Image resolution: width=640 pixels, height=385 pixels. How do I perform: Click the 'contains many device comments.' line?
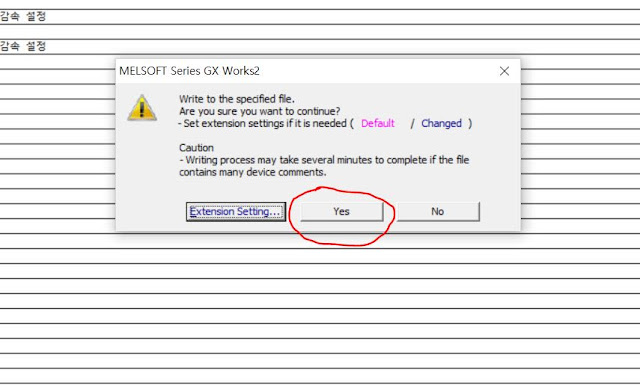[253, 172]
